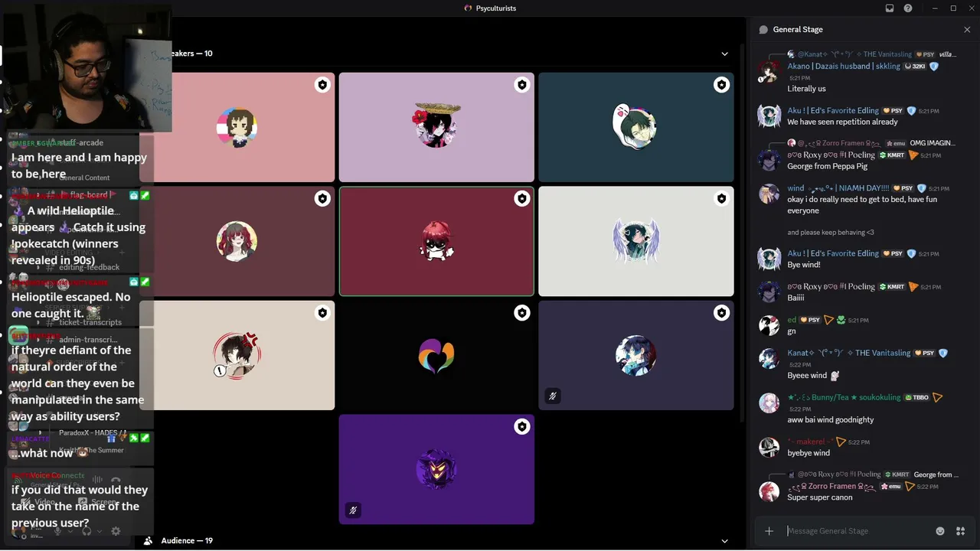
Task: Click Akano's avatar in chat
Action: tap(769, 70)
